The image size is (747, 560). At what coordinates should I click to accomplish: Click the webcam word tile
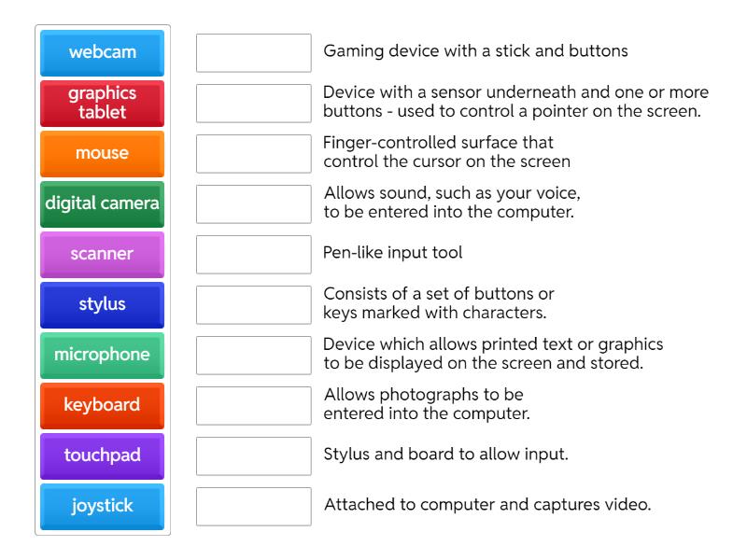pos(103,52)
